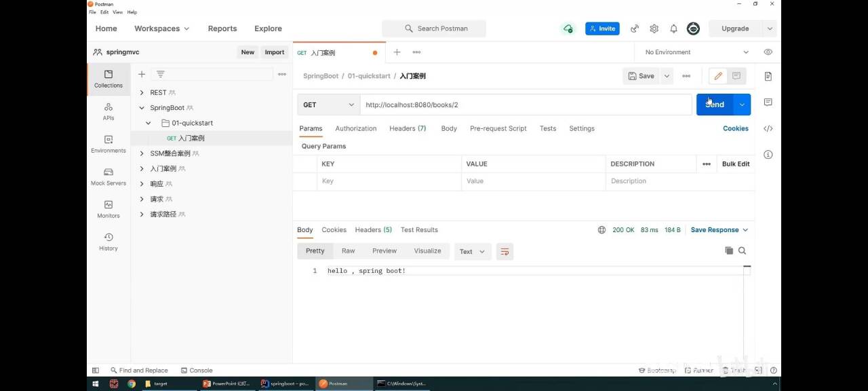
Task: Collapse the 01-quickstart folder
Action: pyautogui.click(x=149, y=123)
